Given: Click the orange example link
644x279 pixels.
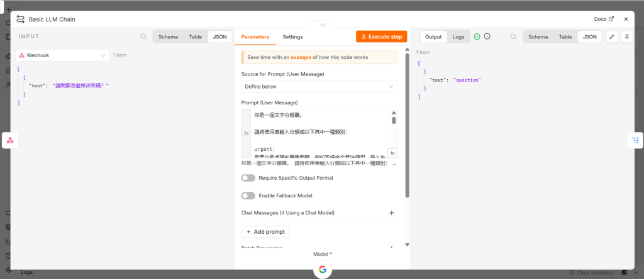Looking at the screenshot, I should (301, 57).
